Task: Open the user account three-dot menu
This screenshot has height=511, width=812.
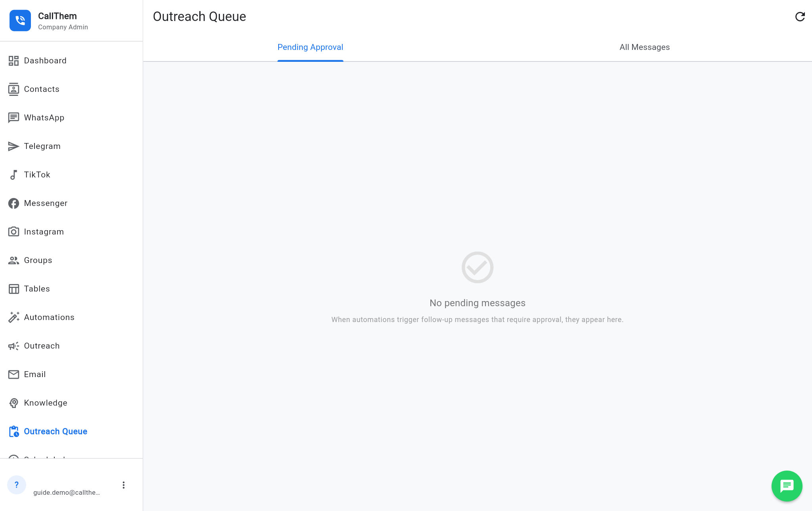Action: (x=124, y=485)
